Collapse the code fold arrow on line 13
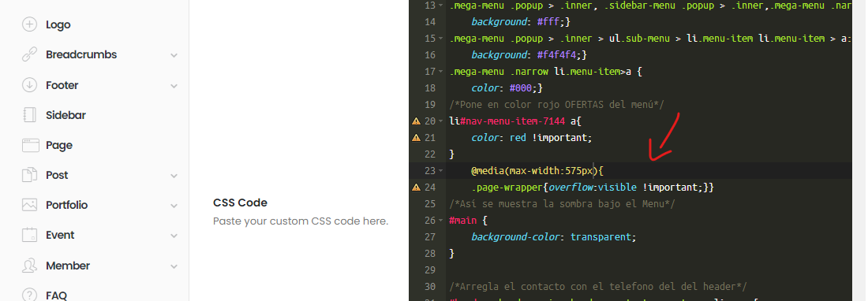This screenshot has width=868, height=301. [440, 6]
